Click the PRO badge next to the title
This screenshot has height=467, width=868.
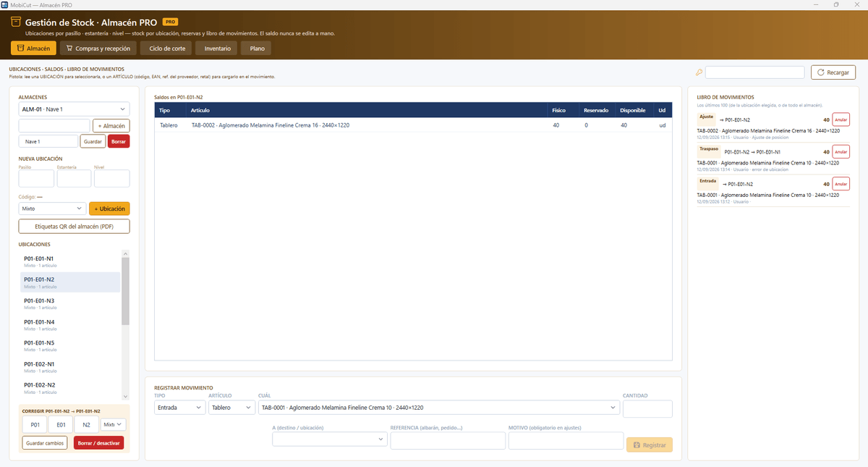pos(170,22)
